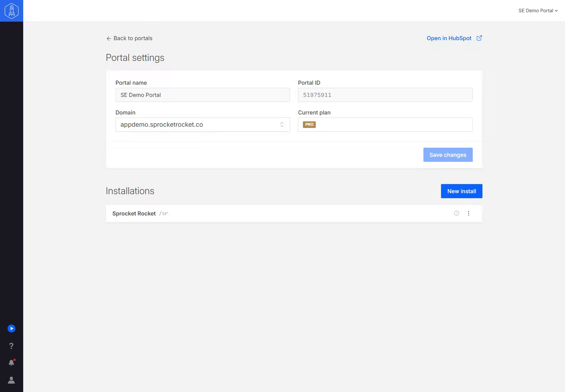
Task: Open the Sprocket Rocket logo home
Action: 12,11
